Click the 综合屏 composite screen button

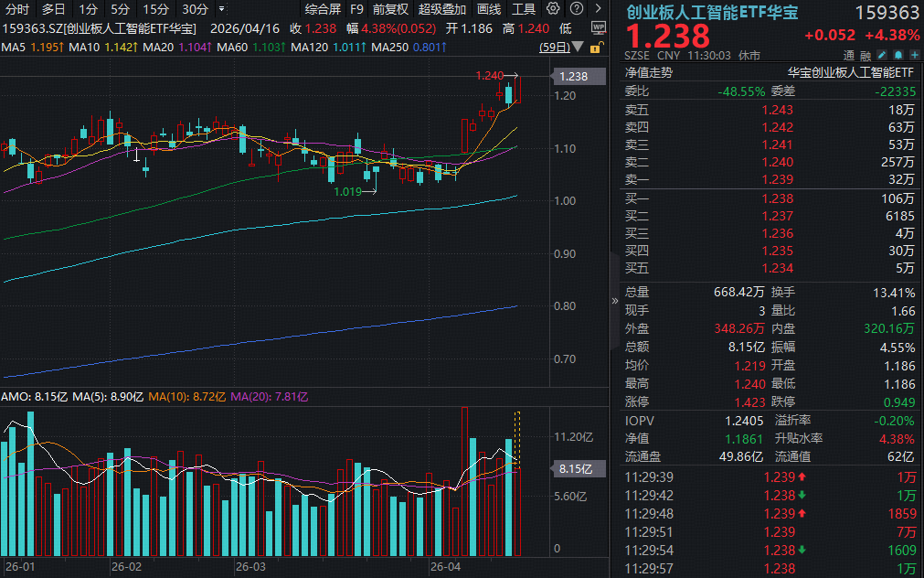(x=321, y=8)
